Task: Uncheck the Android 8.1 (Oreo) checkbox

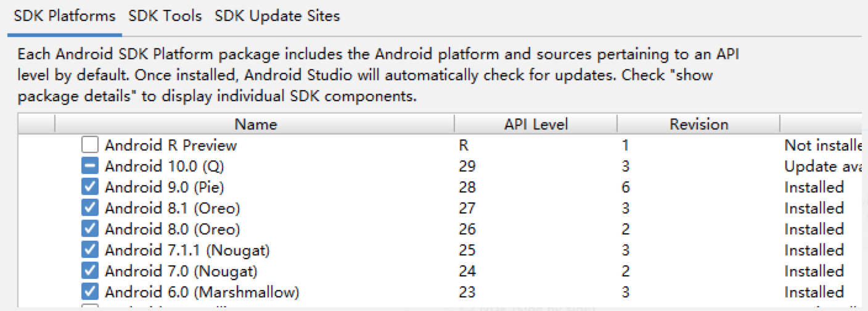Action: (90, 208)
